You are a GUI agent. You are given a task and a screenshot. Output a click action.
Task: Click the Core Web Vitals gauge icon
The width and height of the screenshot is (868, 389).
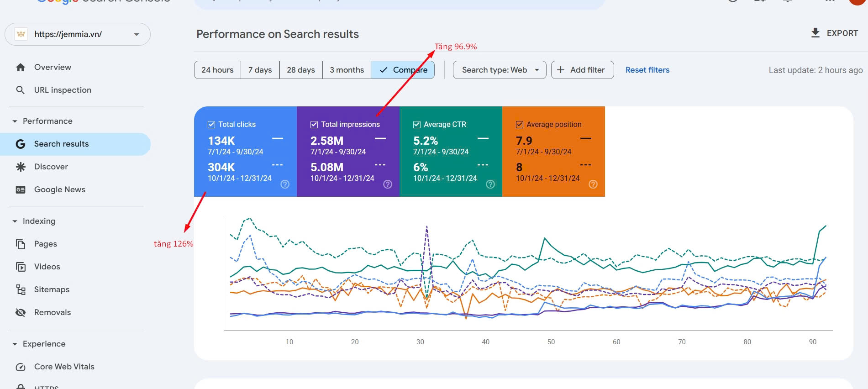(21, 367)
